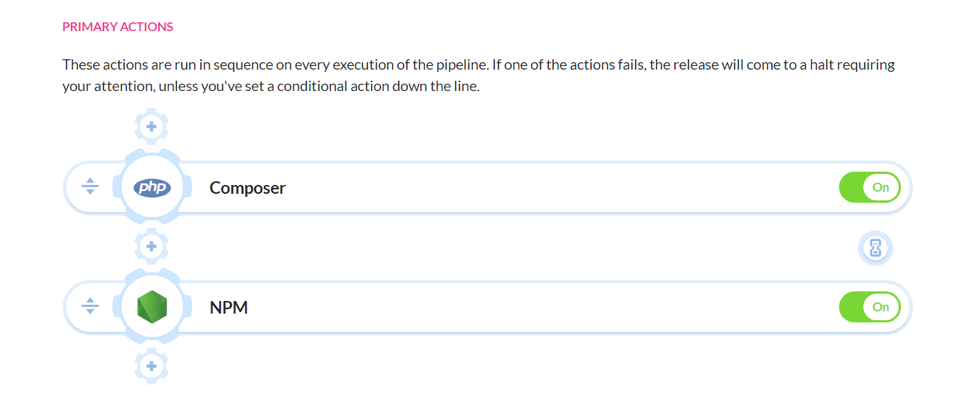974x414 pixels.
Task: Click the green NPM hexagon icon
Action: pyautogui.click(x=152, y=307)
